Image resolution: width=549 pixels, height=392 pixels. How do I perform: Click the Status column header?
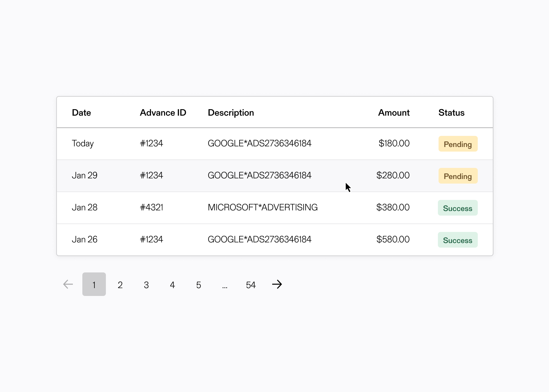pyautogui.click(x=451, y=113)
